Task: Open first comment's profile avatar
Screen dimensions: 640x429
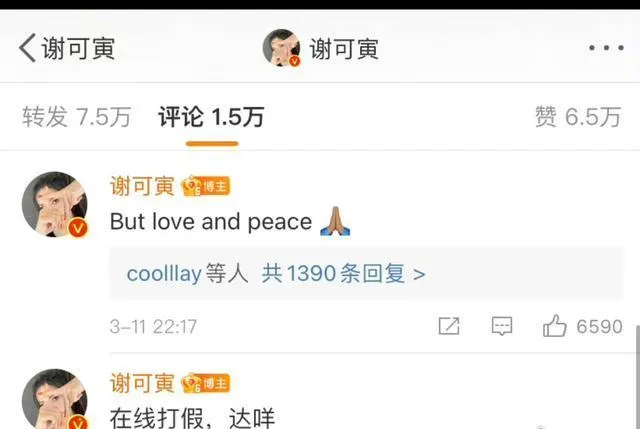Action: tap(55, 204)
